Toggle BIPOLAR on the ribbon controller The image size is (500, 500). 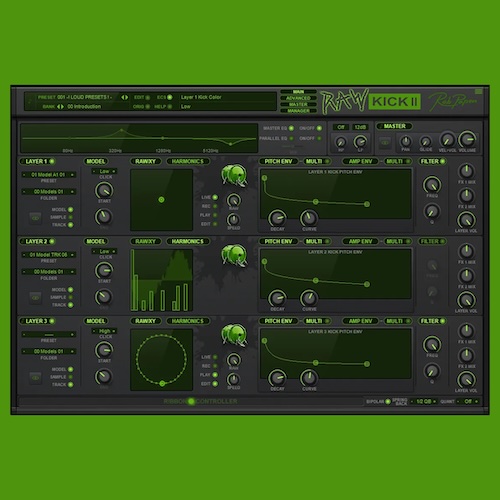point(388,401)
